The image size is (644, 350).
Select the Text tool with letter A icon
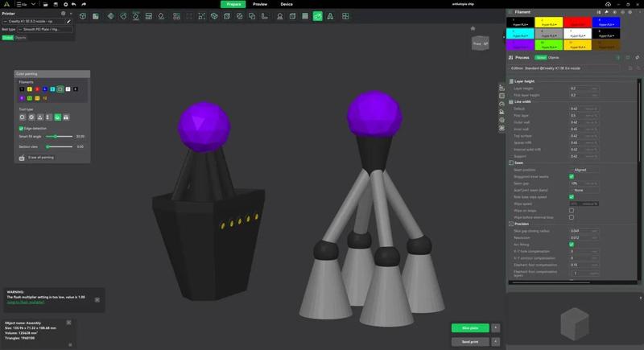tap(330, 16)
